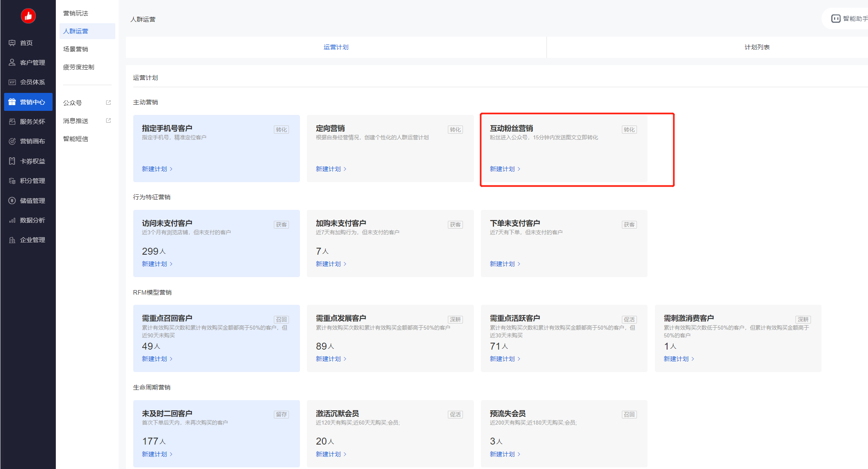
Task: Open 会员体系 VIP icon in sidebar
Action: 12,82
